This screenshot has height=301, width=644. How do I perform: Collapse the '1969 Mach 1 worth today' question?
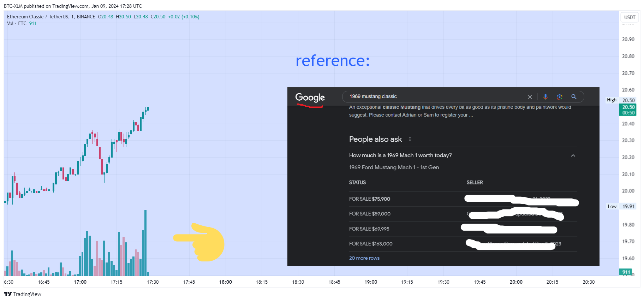click(x=573, y=155)
